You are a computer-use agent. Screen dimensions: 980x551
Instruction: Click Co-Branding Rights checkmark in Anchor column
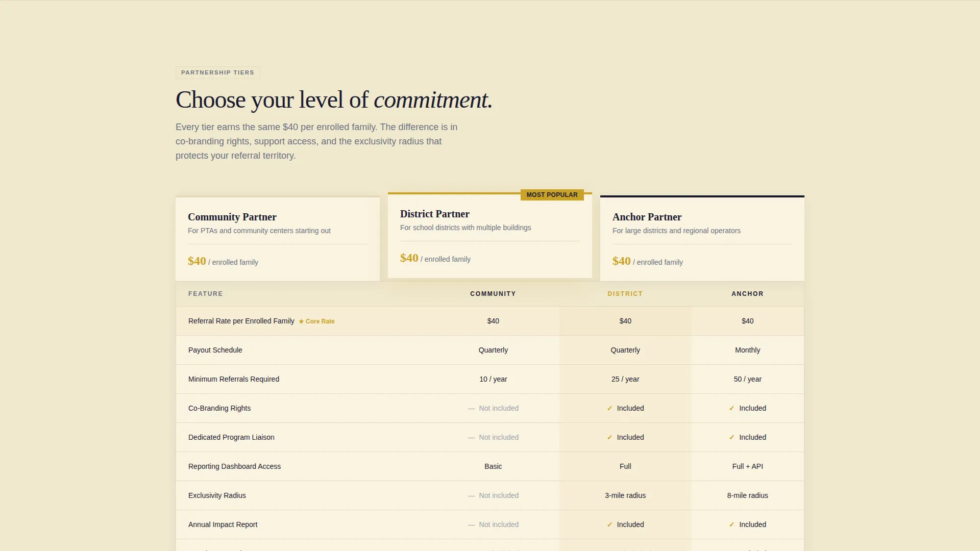click(x=731, y=408)
